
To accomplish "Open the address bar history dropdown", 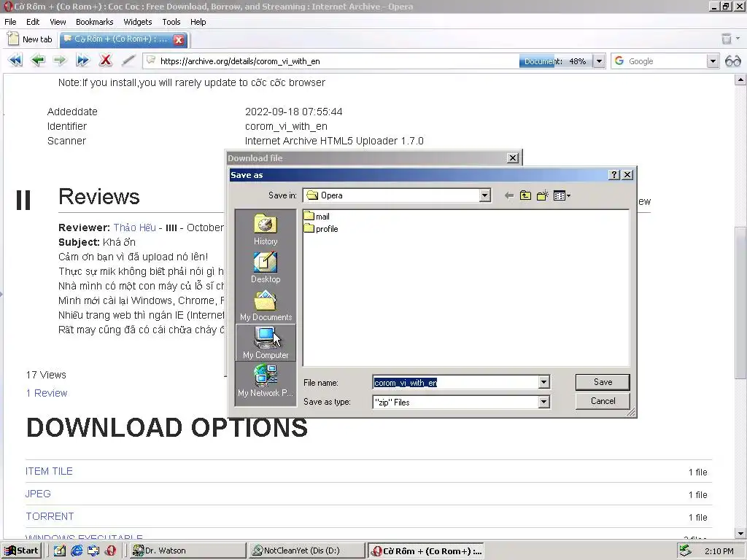I will click(599, 61).
